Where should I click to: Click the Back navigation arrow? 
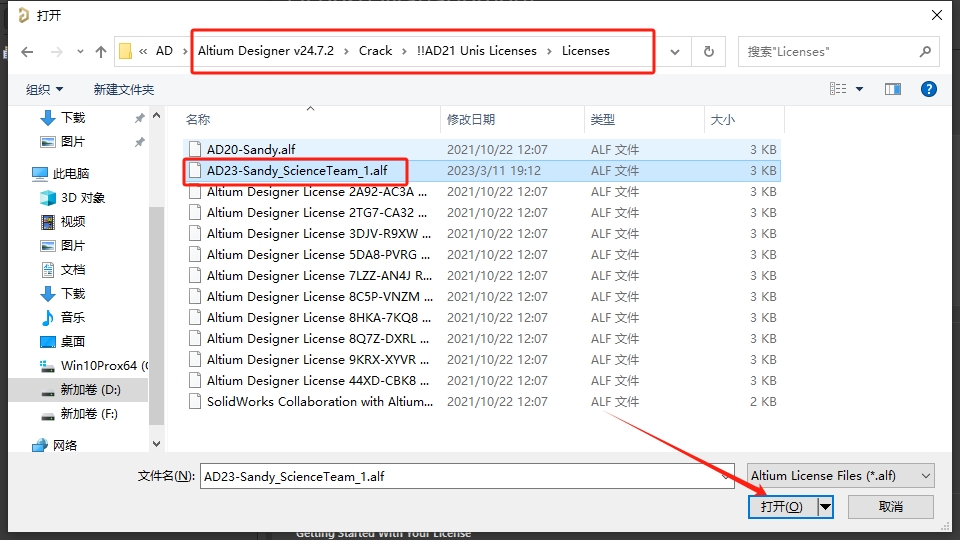(x=27, y=52)
